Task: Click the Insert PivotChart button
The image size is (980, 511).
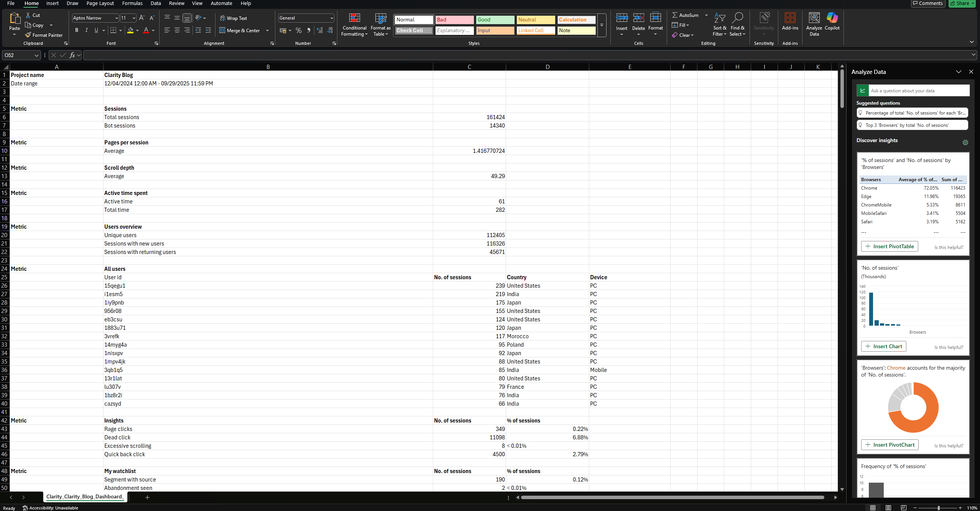Action: (x=890, y=445)
